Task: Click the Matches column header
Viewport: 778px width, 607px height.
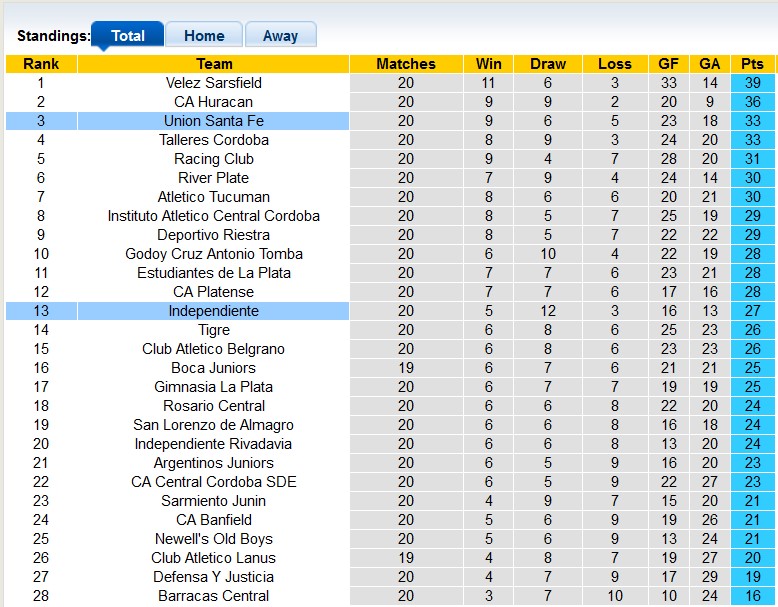Action: (405, 64)
